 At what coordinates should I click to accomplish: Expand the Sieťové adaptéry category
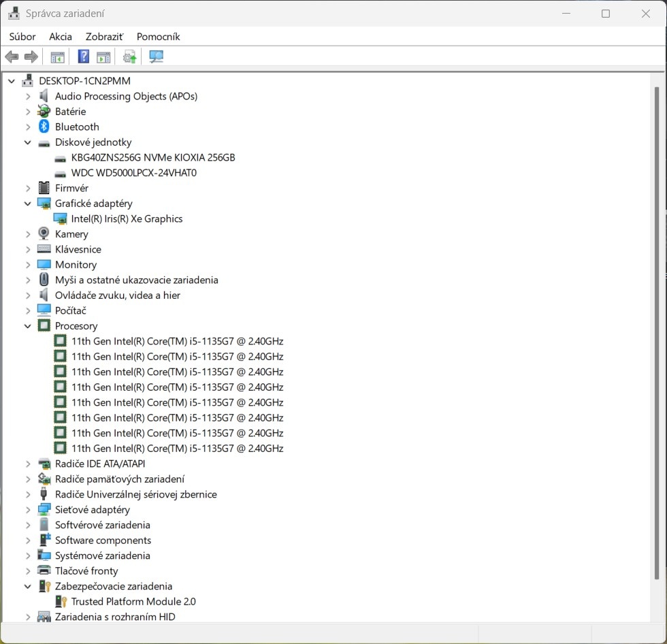[x=28, y=510]
